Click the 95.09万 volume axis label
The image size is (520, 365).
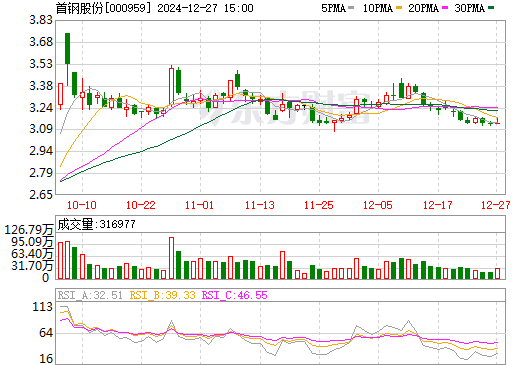pyautogui.click(x=32, y=241)
